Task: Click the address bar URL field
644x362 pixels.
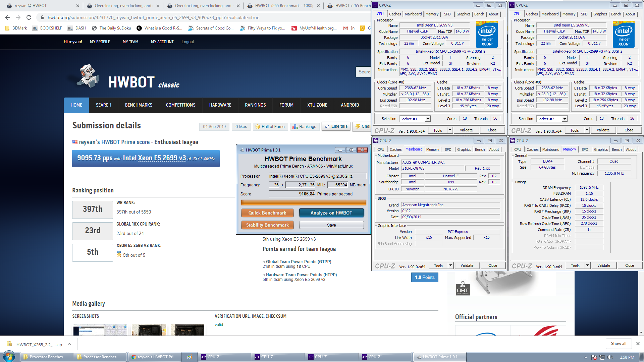Action: pos(201,17)
